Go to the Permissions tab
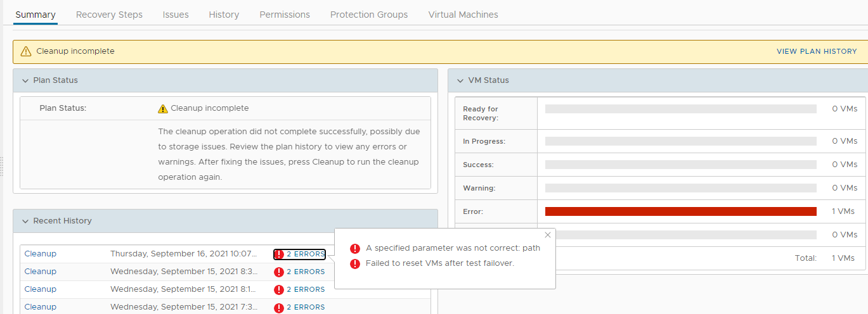This screenshot has height=314, width=868. [x=285, y=15]
